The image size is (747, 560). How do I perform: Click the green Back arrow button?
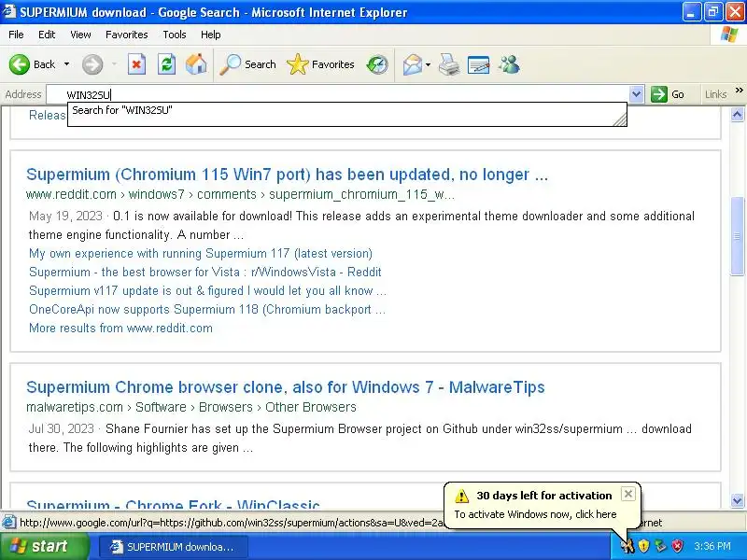(20, 64)
